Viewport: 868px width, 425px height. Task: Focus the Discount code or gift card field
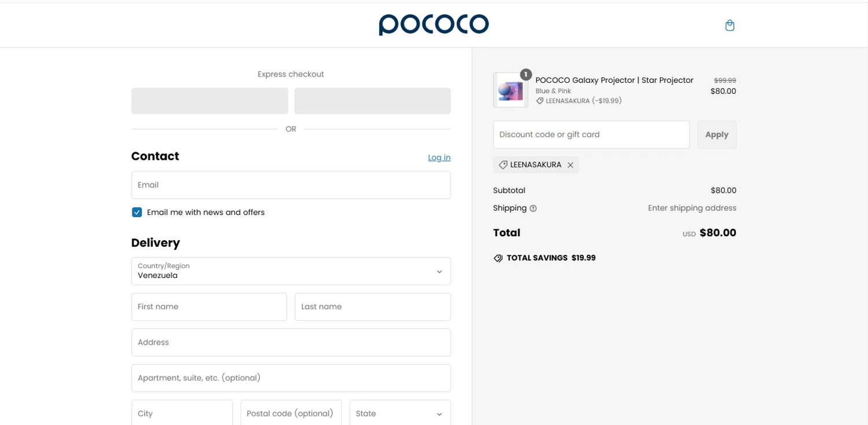coord(591,134)
